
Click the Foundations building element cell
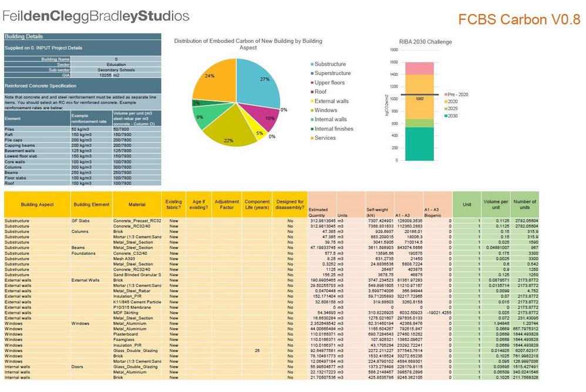click(91, 254)
